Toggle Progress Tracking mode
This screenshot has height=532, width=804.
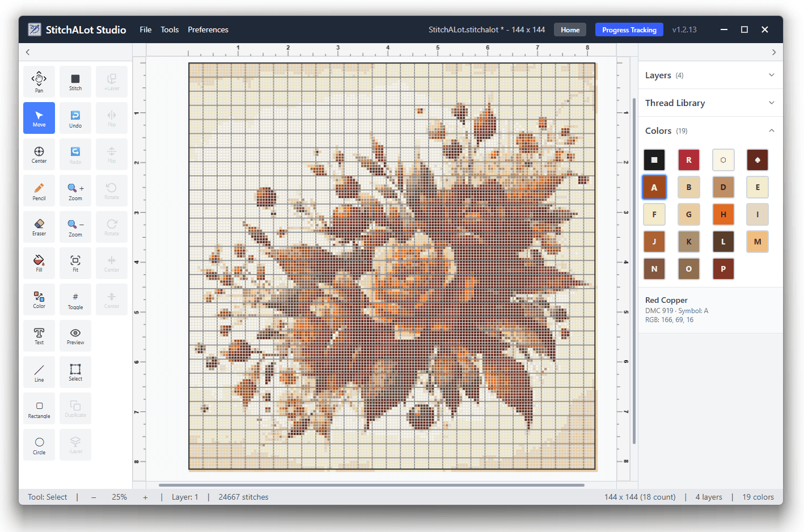[629, 29]
